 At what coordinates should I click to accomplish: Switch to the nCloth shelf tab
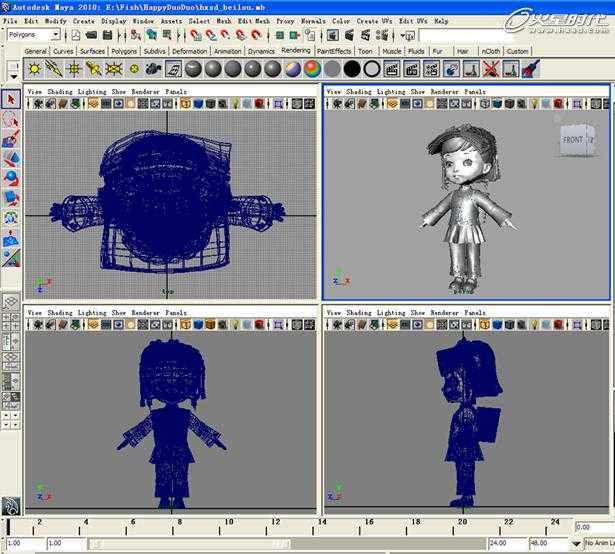click(x=491, y=51)
